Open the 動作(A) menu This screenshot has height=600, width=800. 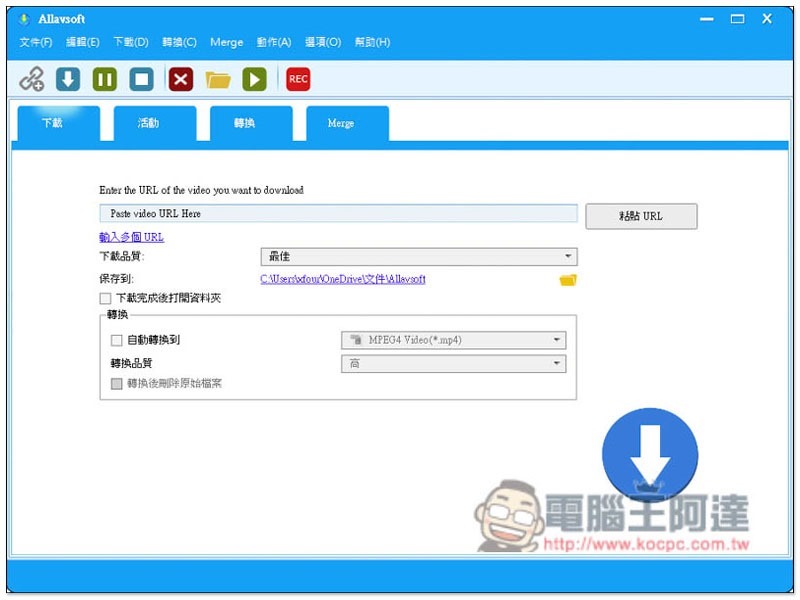(x=274, y=42)
